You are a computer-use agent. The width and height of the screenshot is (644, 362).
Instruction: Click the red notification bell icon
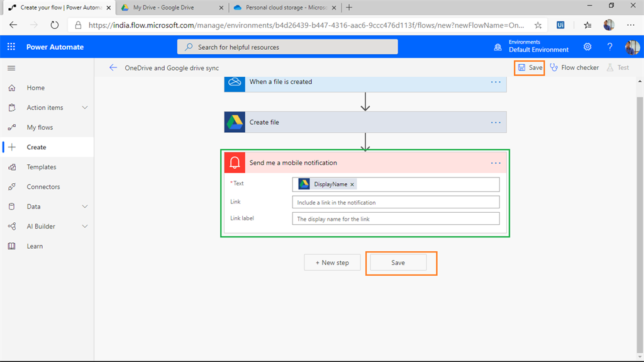[x=235, y=162]
